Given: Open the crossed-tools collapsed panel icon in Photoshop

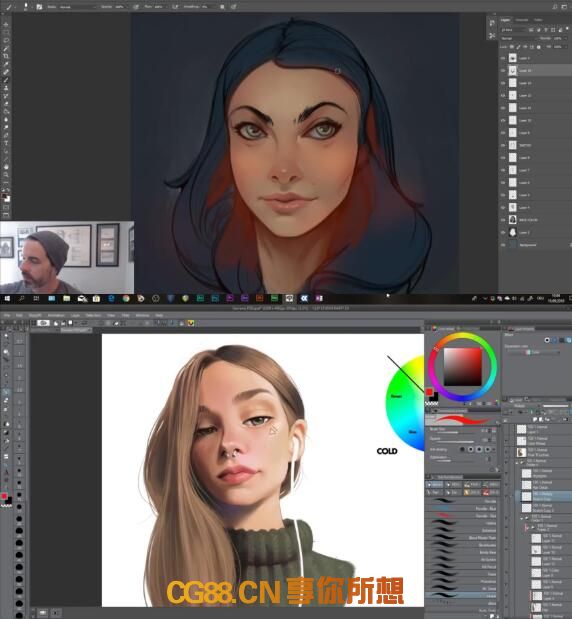Looking at the screenshot, I should coord(492,36).
